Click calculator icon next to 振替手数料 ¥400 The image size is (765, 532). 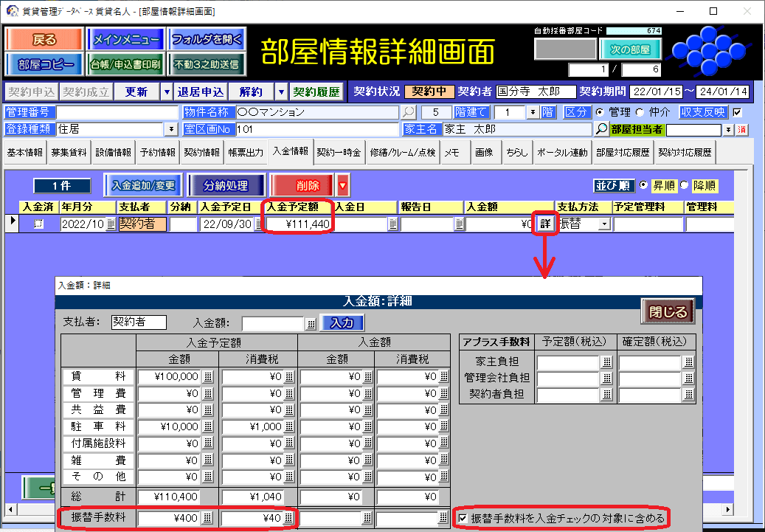click(208, 518)
